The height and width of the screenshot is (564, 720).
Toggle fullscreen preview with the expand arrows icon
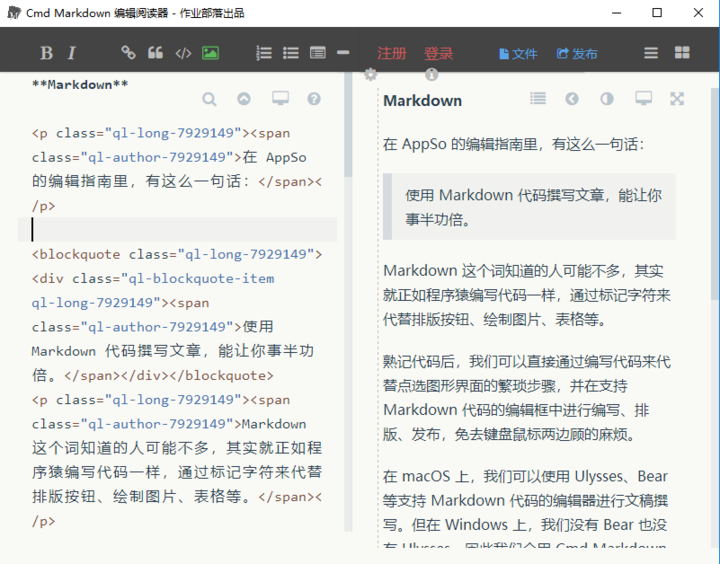(677, 99)
